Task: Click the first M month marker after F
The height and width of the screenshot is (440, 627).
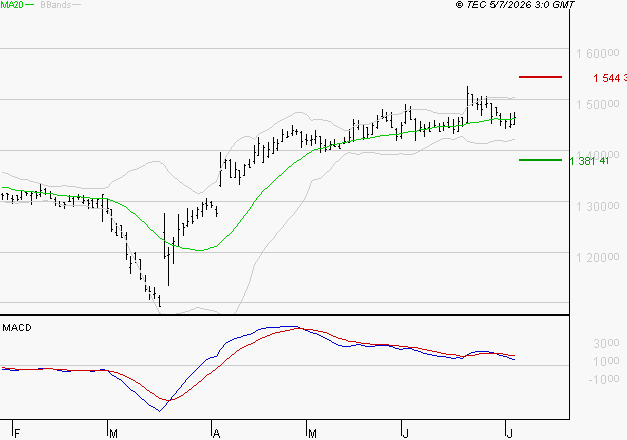Action: click(113, 433)
